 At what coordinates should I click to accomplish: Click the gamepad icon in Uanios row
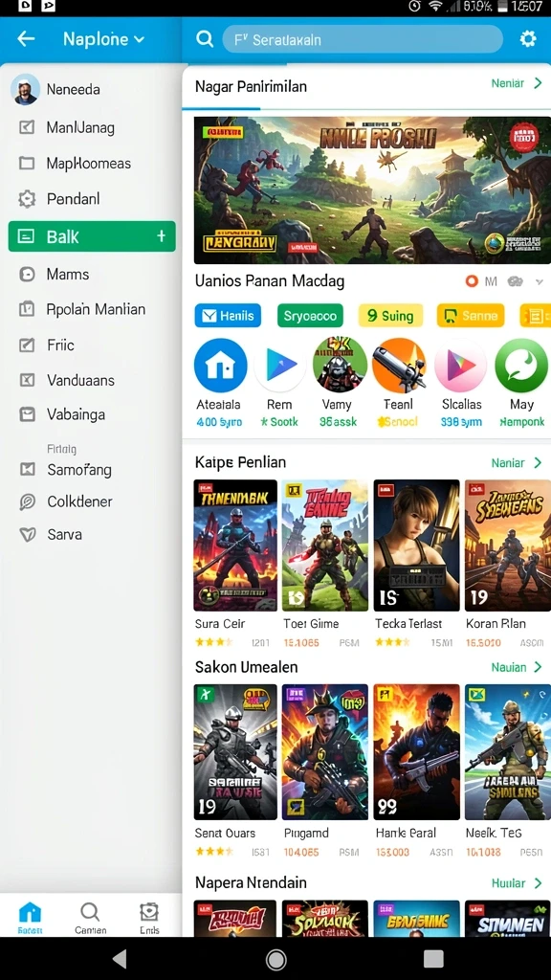[516, 282]
